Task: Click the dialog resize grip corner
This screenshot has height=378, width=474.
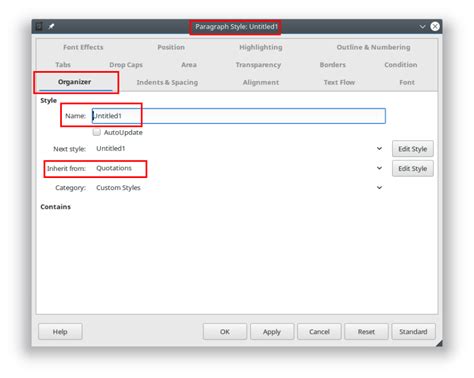Action: click(439, 343)
